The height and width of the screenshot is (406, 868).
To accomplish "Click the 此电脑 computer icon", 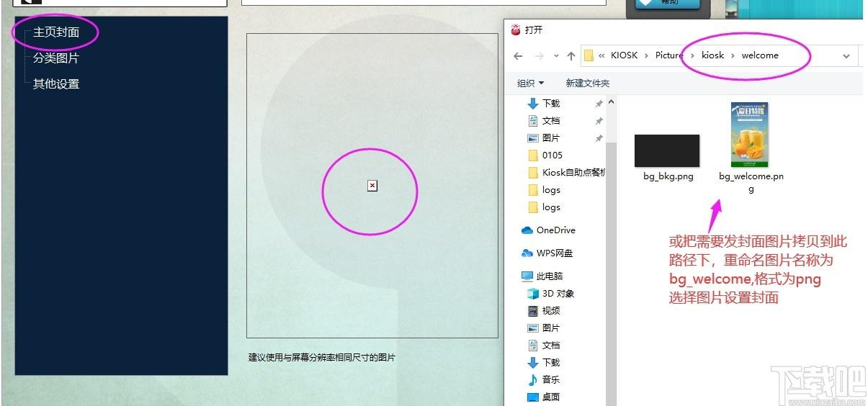I will click(x=527, y=276).
